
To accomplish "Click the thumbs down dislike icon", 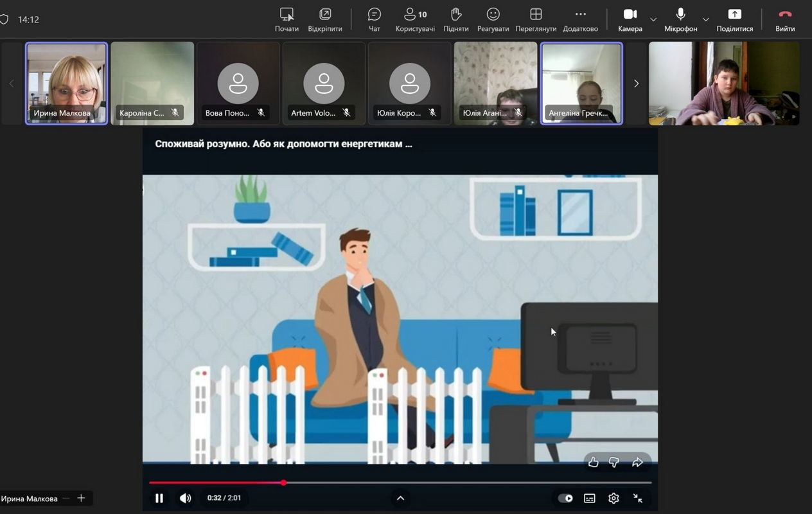I will pyautogui.click(x=614, y=463).
